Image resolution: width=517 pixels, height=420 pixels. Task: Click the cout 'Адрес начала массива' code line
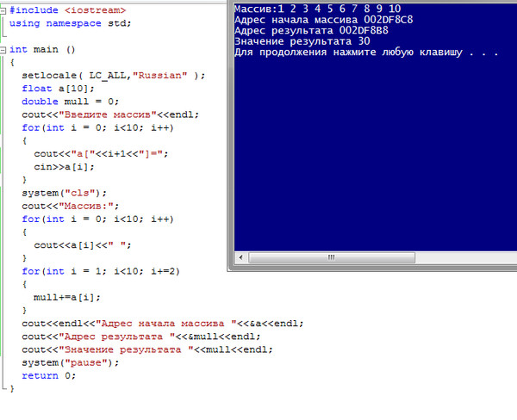(x=163, y=324)
